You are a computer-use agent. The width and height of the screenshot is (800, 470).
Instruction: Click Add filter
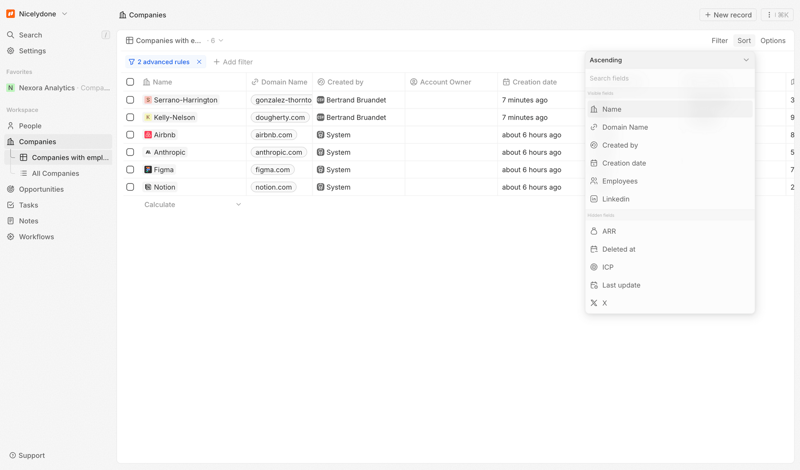click(x=233, y=62)
